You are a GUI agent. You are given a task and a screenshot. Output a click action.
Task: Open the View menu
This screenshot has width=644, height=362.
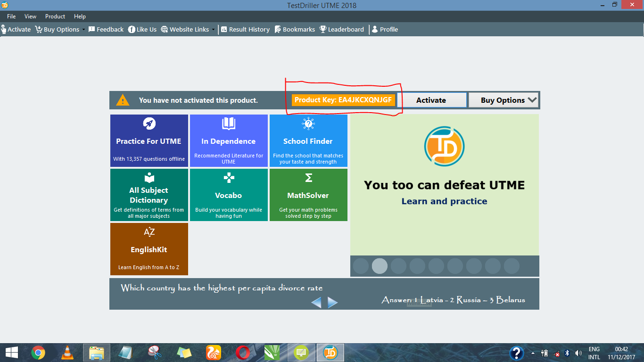pos(30,16)
